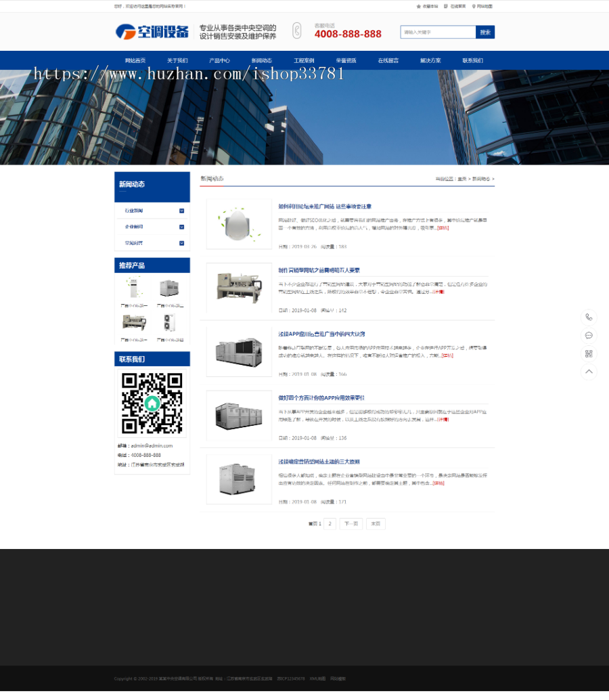Image resolution: width=609 pixels, height=700 pixels.
Task: Focus the keyword search input field
Action: (438, 32)
